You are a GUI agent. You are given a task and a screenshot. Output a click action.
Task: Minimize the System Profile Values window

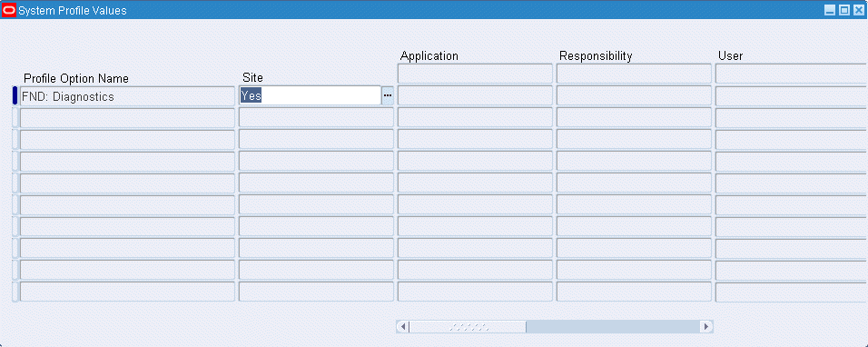coord(830,10)
